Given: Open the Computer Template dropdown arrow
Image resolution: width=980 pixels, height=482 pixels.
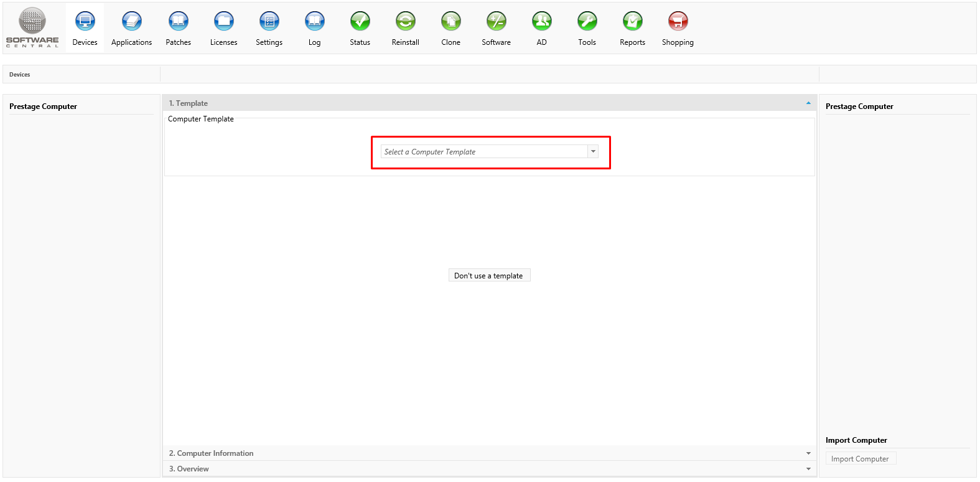Looking at the screenshot, I should point(593,151).
